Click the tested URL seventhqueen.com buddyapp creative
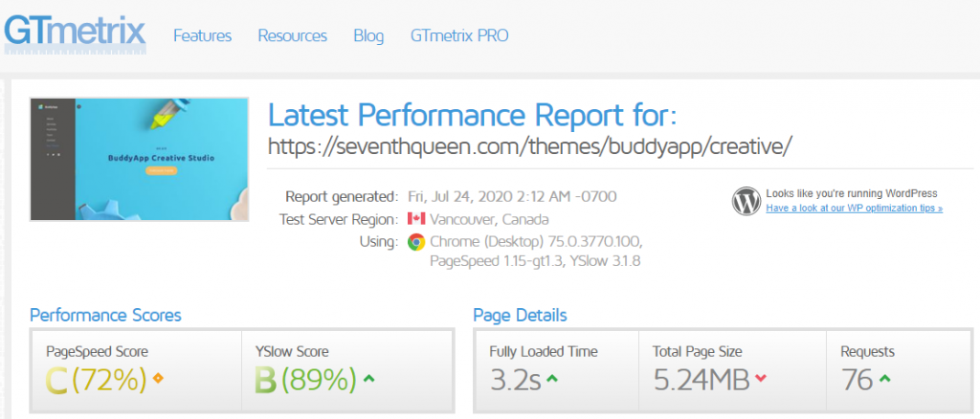This screenshot has width=980, height=419. point(530,146)
